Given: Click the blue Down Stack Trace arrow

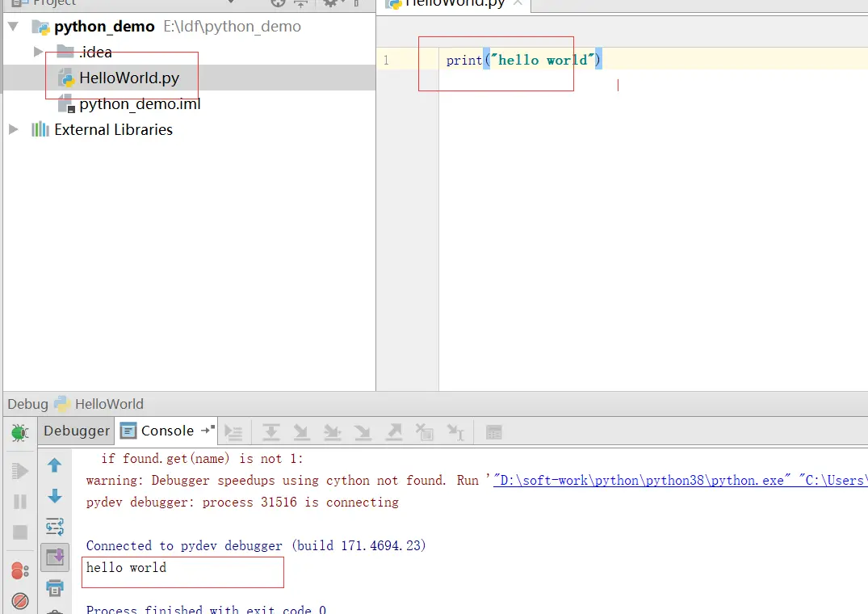Looking at the screenshot, I should (54, 495).
